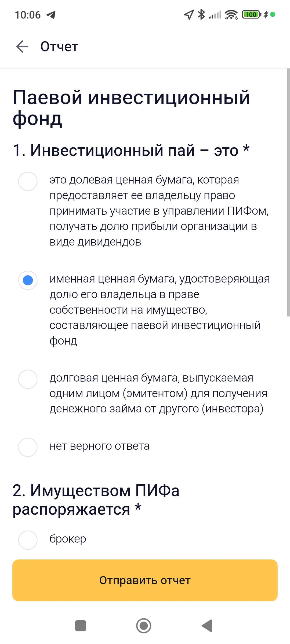Select the 'брокер' radio option
290x644 pixels.
pyautogui.click(x=28, y=540)
